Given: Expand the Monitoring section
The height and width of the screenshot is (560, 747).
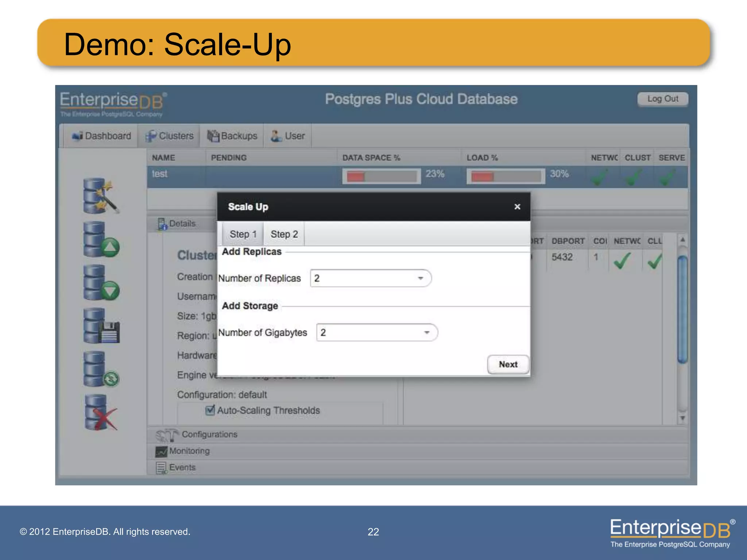Looking at the screenshot, I should coord(418,451).
